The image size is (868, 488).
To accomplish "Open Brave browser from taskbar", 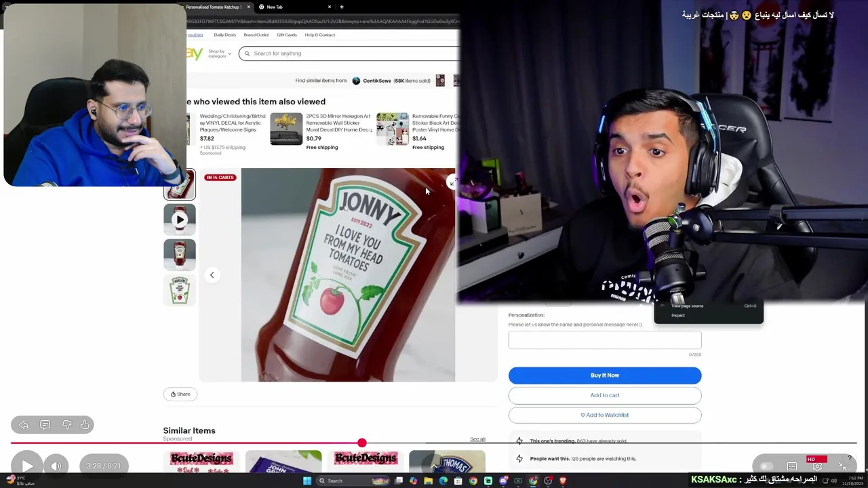I will point(563,481).
